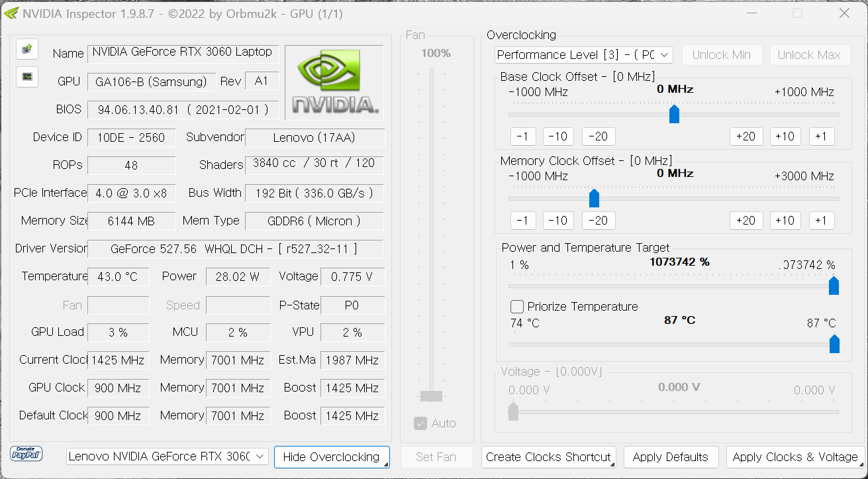Click the GPU field GA106-B (Samsung)
Image resolution: width=868 pixels, height=479 pixels.
coord(152,81)
